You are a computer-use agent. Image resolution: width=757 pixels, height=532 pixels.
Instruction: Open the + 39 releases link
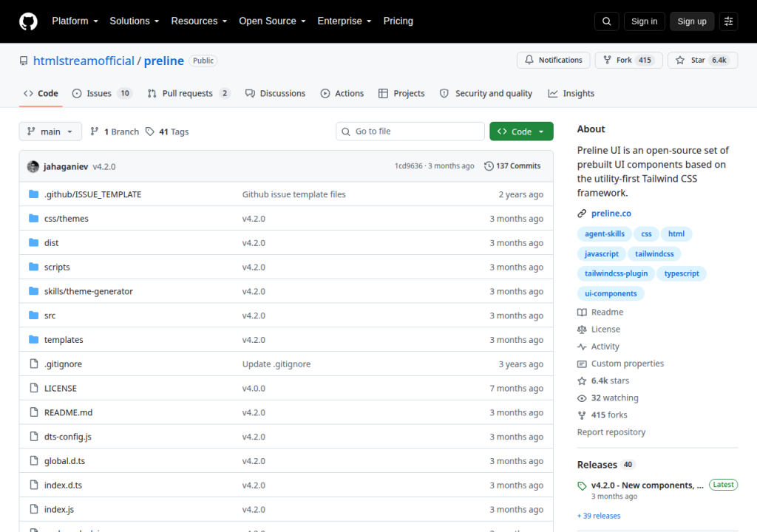[599, 516]
